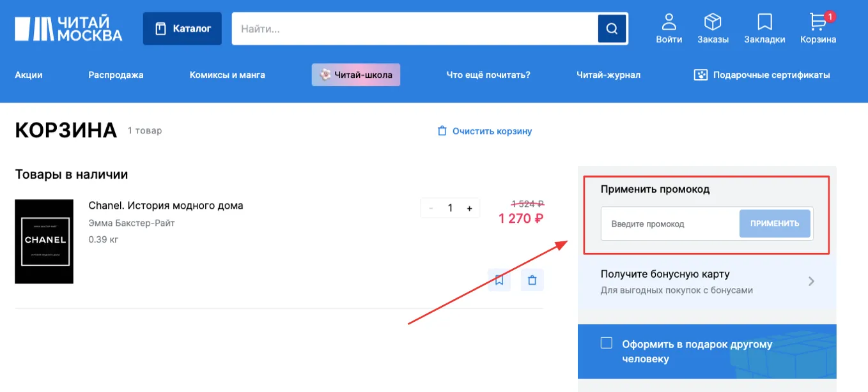868x392 pixels.
Task: Click the magnifier search button
Action: [612, 29]
